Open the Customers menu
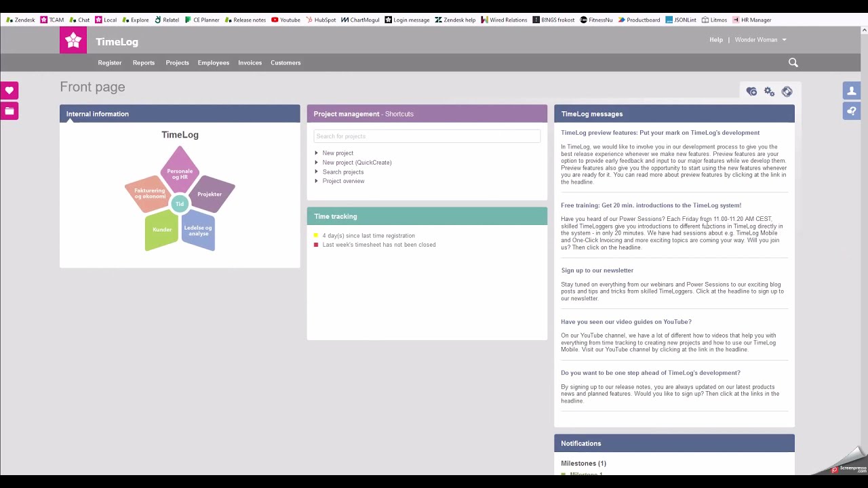 click(285, 62)
